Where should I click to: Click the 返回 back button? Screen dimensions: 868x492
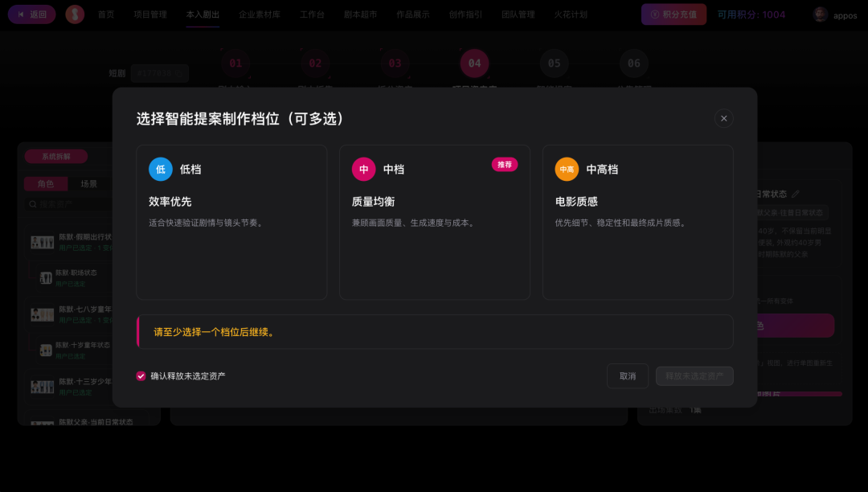coord(31,14)
